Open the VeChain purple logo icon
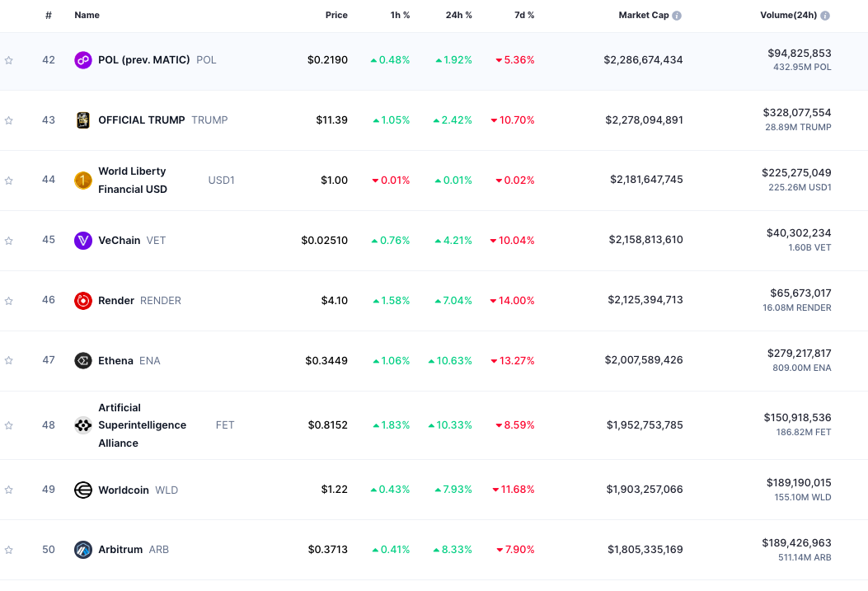This screenshot has width=868, height=591. [x=83, y=241]
